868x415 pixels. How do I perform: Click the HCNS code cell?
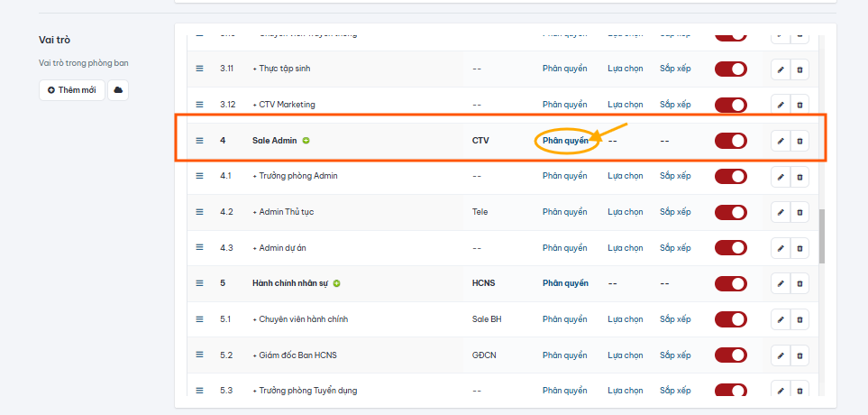pos(483,283)
